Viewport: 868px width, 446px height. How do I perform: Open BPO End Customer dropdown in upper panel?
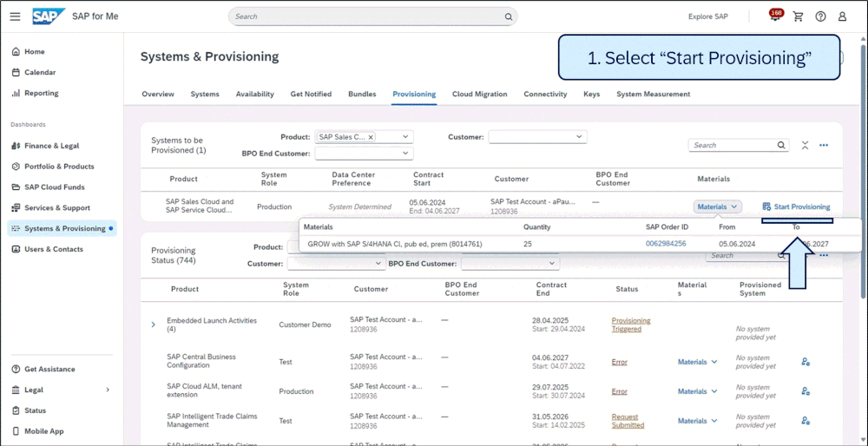point(405,154)
